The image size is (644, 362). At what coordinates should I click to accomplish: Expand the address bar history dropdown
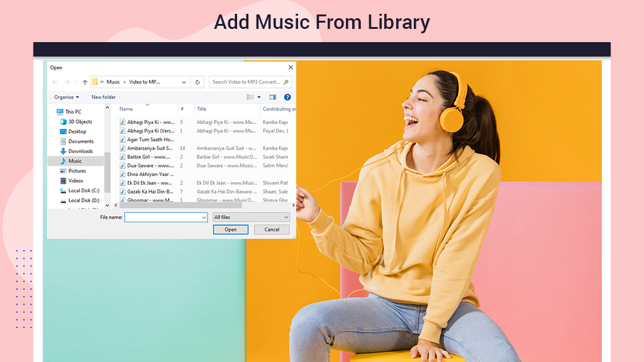point(184,82)
